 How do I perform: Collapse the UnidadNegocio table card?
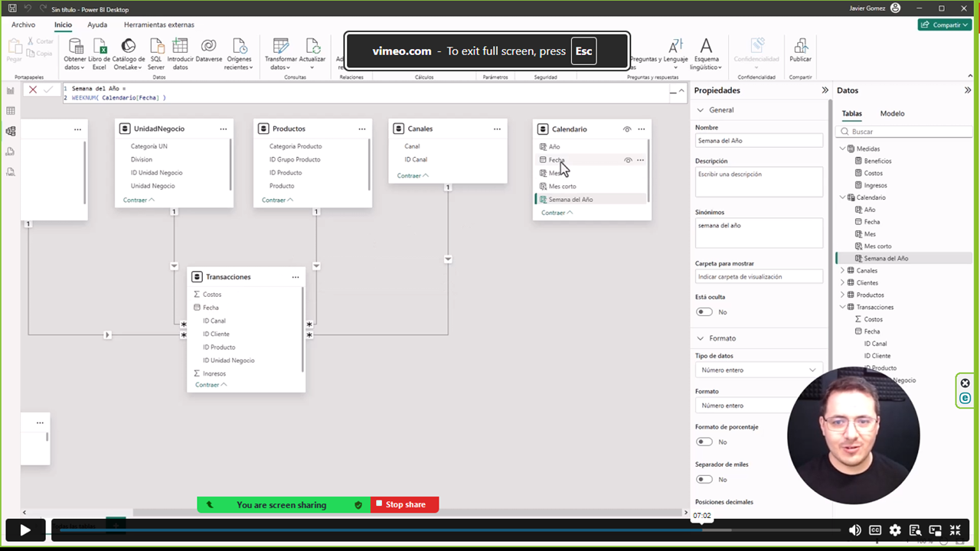click(139, 200)
